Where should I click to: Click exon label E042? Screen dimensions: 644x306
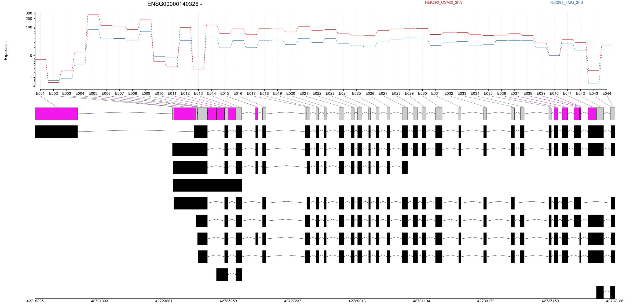pyautogui.click(x=580, y=93)
